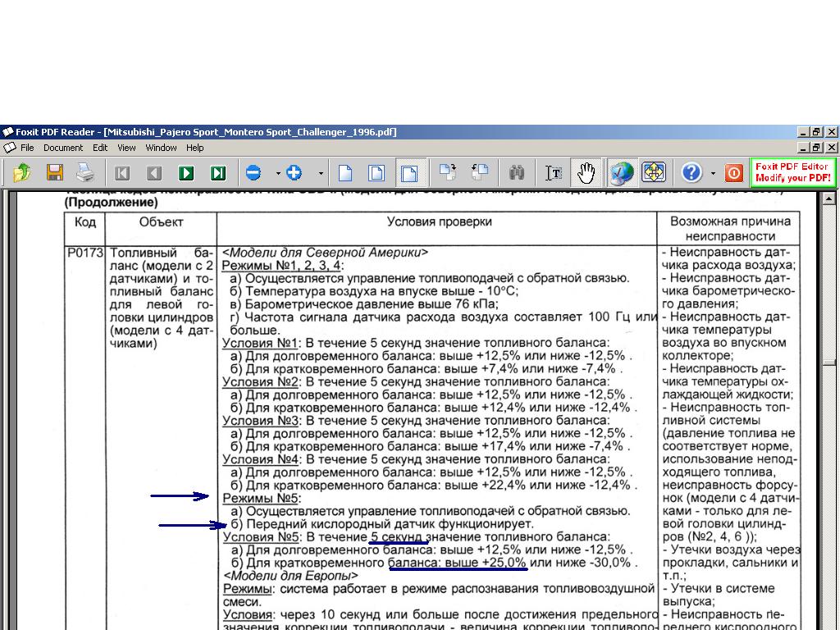Click the vertical scrollbar thumb
The width and height of the screenshot is (840, 630).
829,362
